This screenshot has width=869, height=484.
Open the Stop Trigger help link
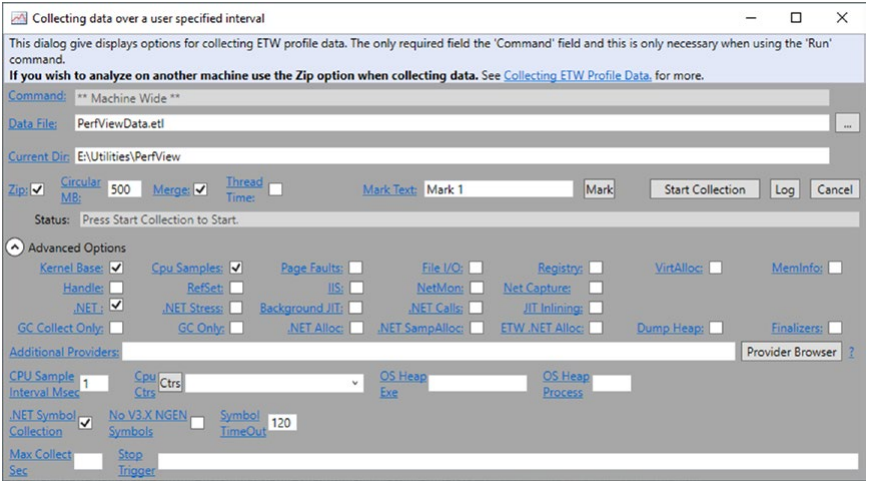tap(136, 462)
